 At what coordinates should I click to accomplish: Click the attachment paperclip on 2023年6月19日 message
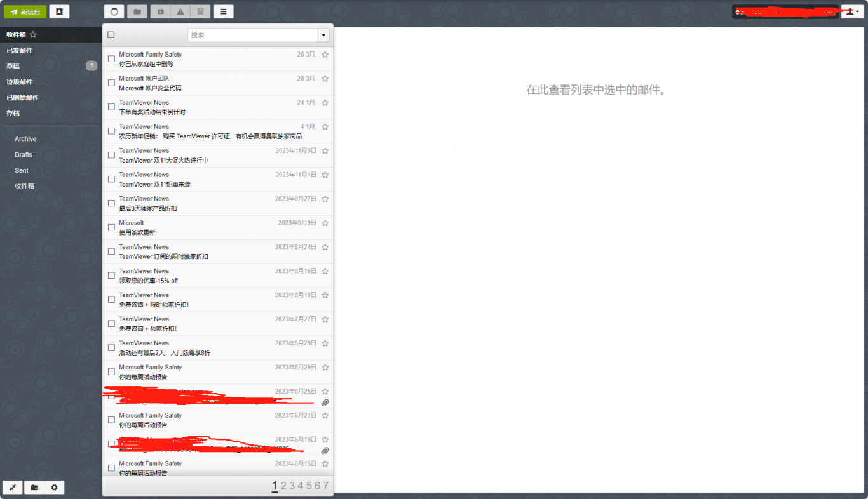point(325,451)
